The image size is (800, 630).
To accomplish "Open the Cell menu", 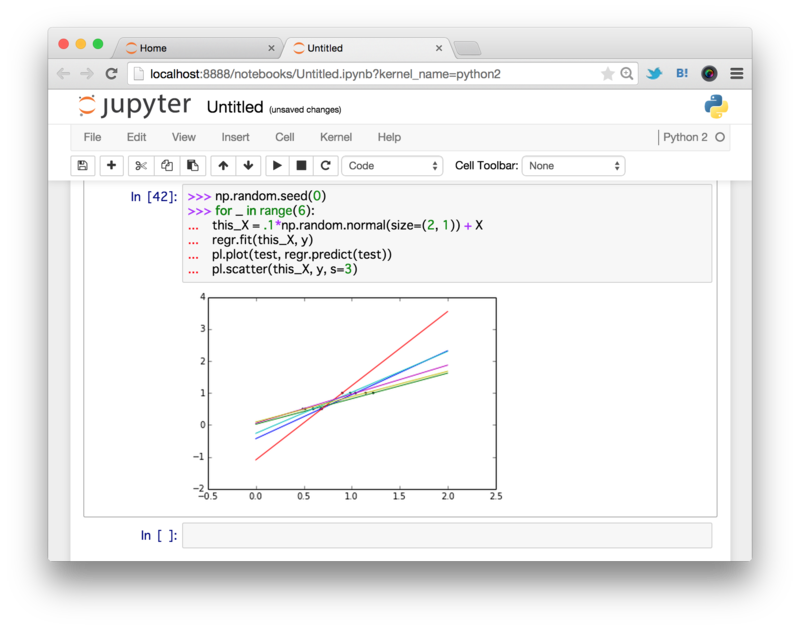I will pyautogui.click(x=285, y=137).
